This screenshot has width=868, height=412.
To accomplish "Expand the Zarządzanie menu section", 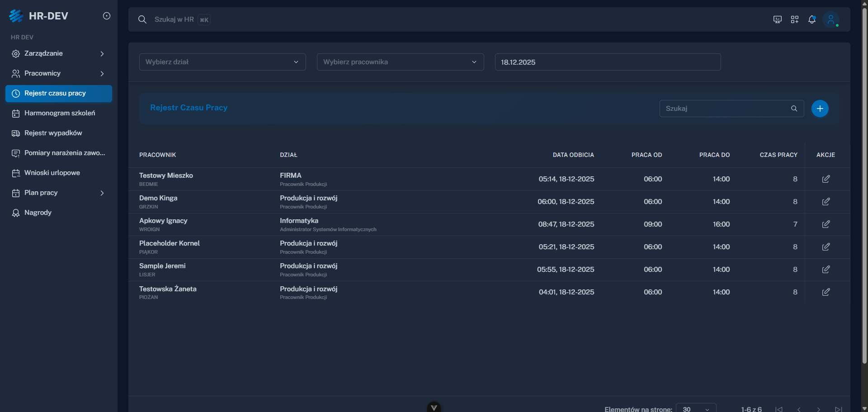I will tap(102, 53).
